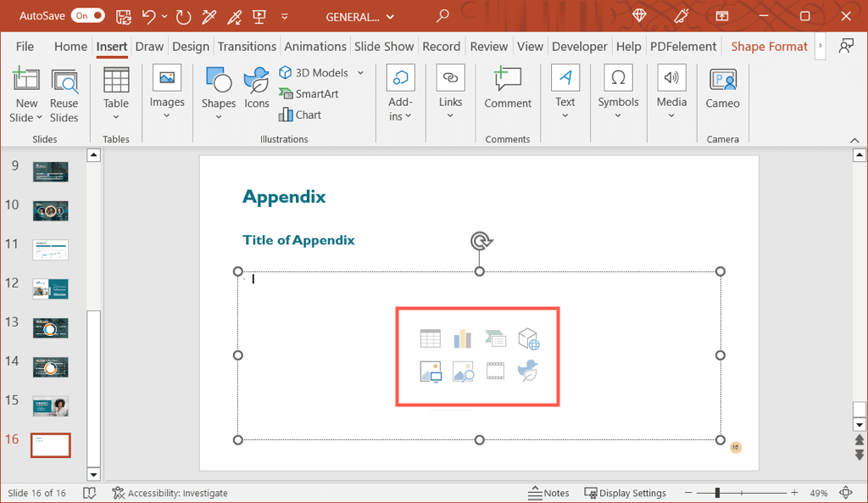Screen dimensions: 868x503
Task: Click the Insert Icons placeholder icon
Action: point(528,371)
